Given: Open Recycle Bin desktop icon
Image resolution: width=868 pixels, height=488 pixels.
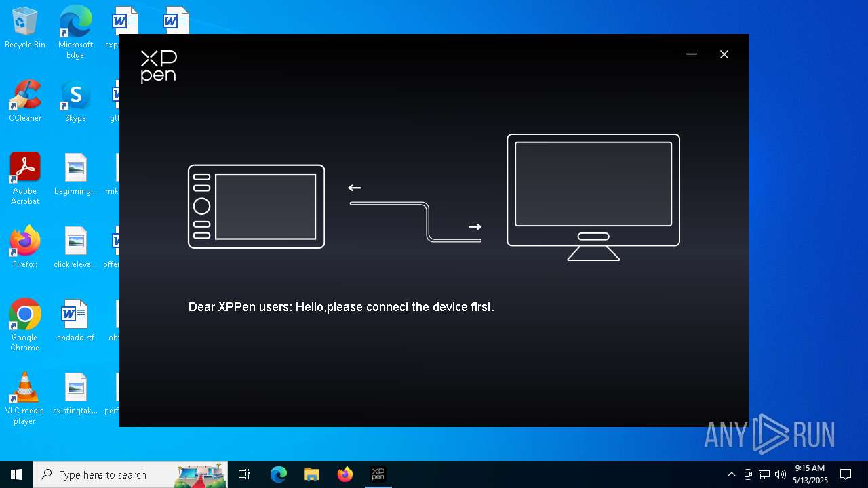Looking at the screenshot, I should coord(25,28).
